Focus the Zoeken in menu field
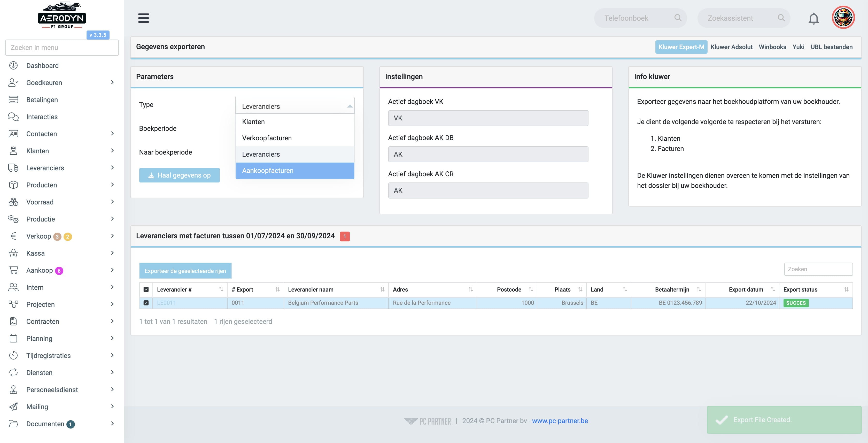868x443 pixels. click(62, 48)
